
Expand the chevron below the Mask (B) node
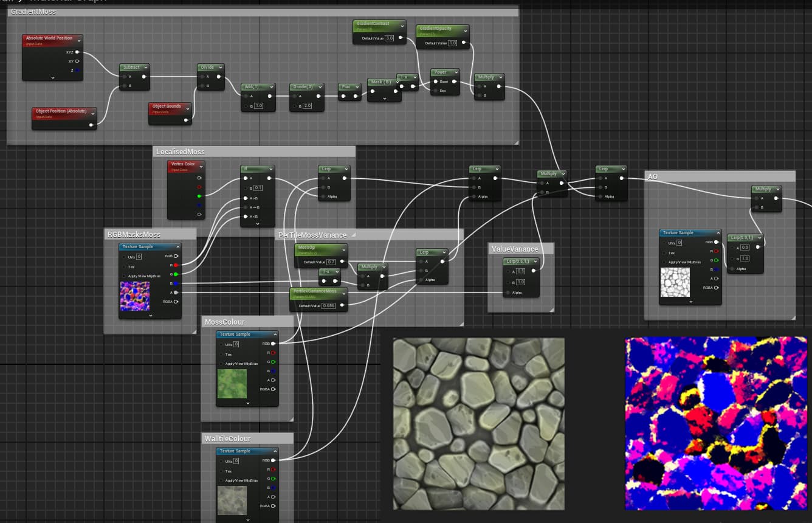tap(384, 97)
